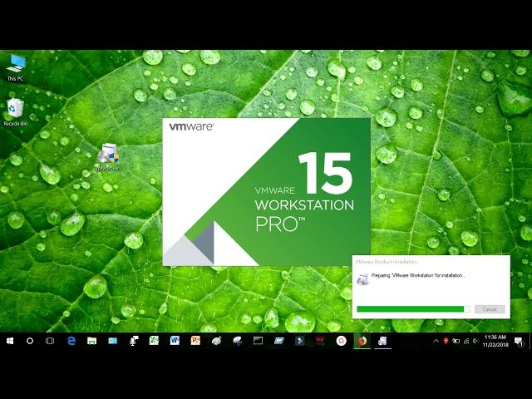Open the red logo app on the taskbar
The height and width of the screenshot is (399, 532).
tap(320, 340)
